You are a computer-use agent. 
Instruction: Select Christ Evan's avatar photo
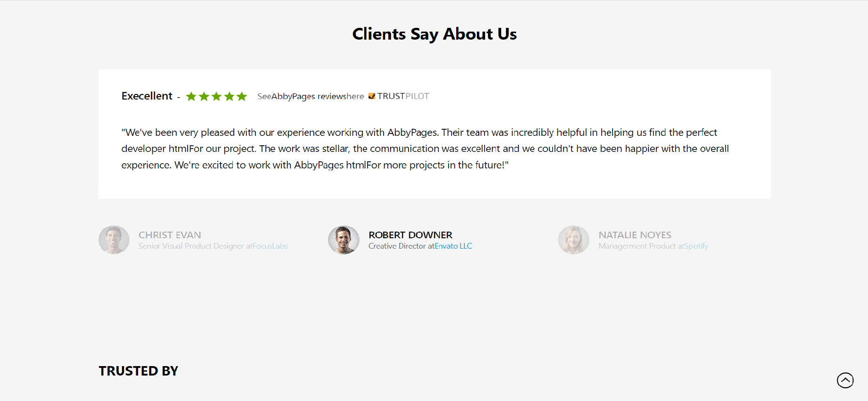(x=114, y=240)
